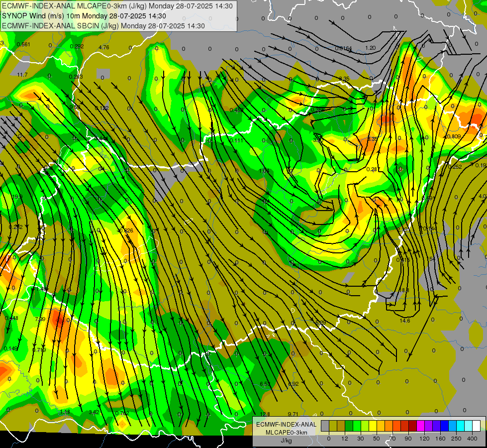The width and height of the screenshot is (487, 448).
Task: Click the map value 0.415
Action: 403,260
